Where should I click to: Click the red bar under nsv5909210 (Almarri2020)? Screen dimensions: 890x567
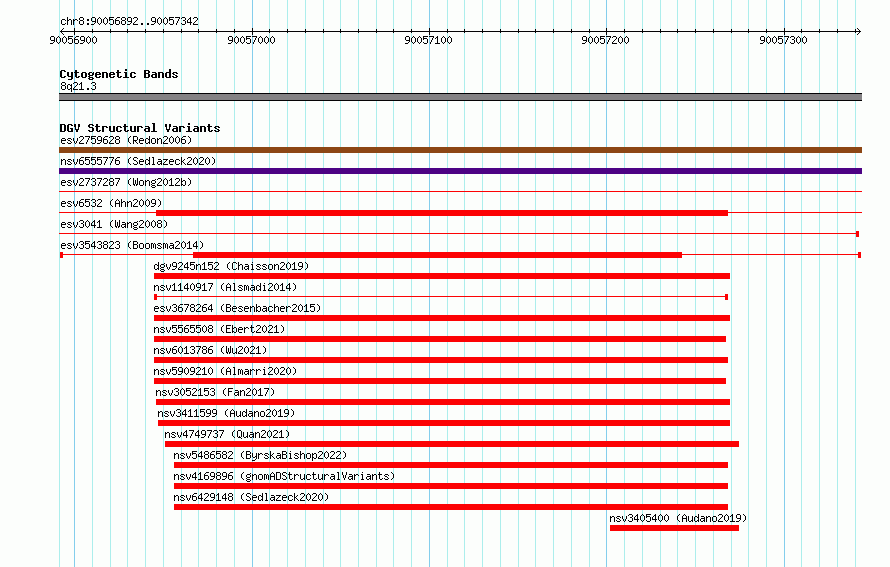pos(440,381)
